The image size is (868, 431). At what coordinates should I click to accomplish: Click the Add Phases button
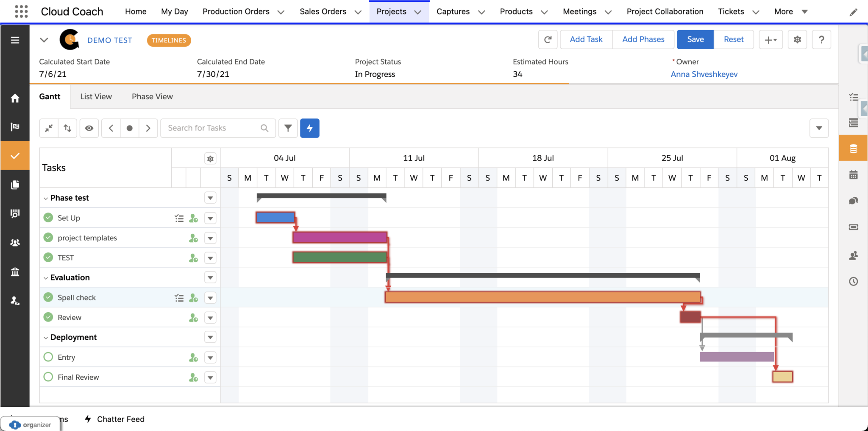(643, 39)
